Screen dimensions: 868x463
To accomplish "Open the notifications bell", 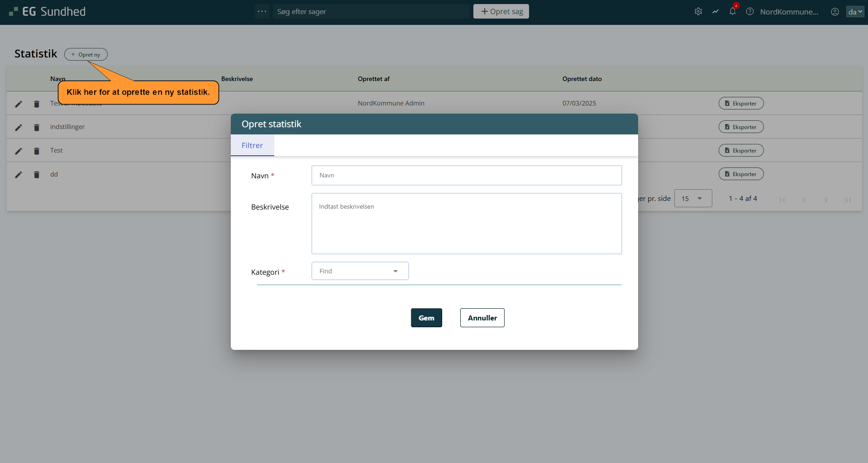I will (732, 12).
